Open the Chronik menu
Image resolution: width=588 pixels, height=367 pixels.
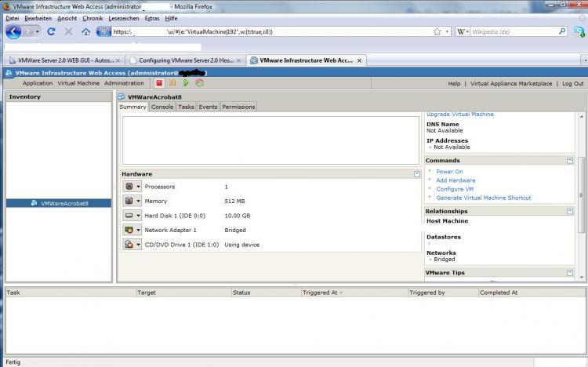point(93,18)
